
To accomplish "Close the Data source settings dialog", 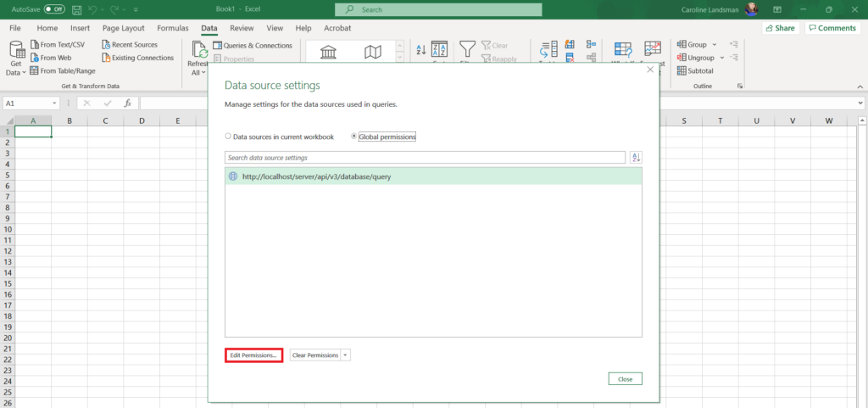I will [625, 378].
